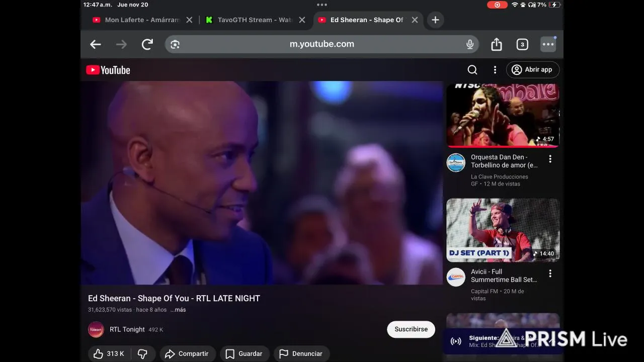The width and height of the screenshot is (644, 362).
Task: Close the TavoGTH Stream tab
Action: click(x=302, y=20)
